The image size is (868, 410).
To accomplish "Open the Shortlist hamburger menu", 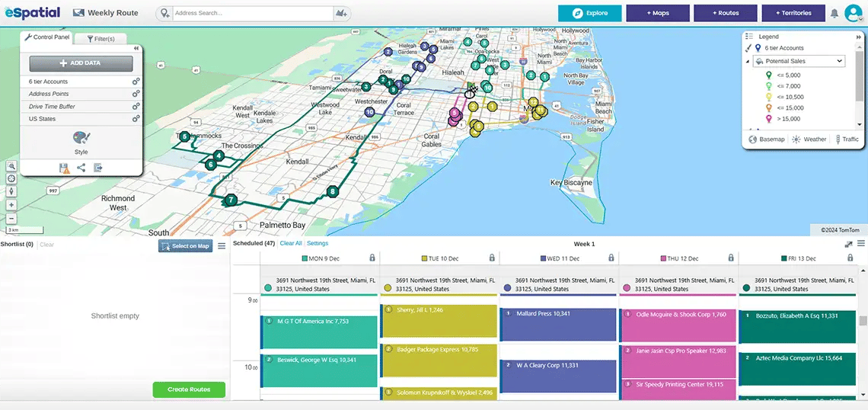I will 222,246.
